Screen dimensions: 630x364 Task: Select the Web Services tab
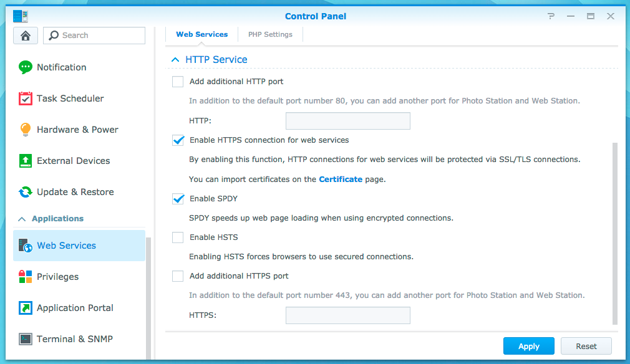tap(201, 35)
